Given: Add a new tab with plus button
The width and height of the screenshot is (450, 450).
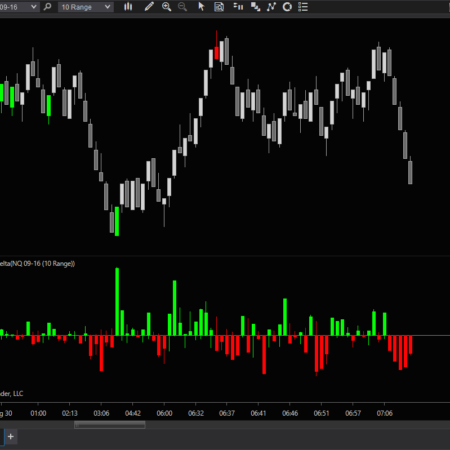Looking at the screenshot, I should pyautogui.click(x=11, y=436).
